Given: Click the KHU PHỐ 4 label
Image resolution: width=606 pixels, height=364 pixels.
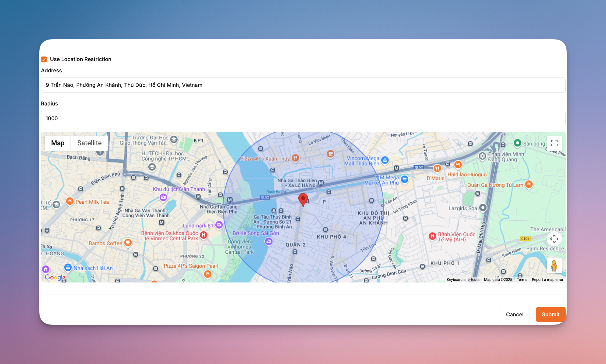Looking at the screenshot, I should (331, 237).
